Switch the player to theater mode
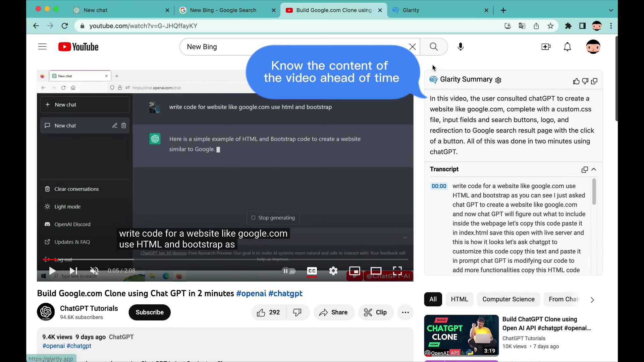The image size is (644, 362). pyautogui.click(x=376, y=271)
